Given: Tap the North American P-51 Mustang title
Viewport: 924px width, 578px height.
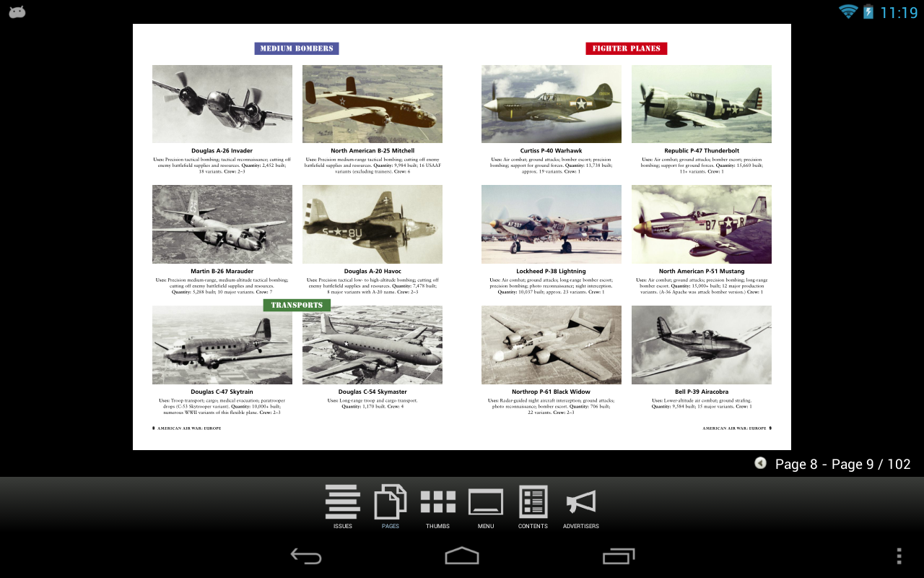Looking at the screenshot, I should [702, 272].
